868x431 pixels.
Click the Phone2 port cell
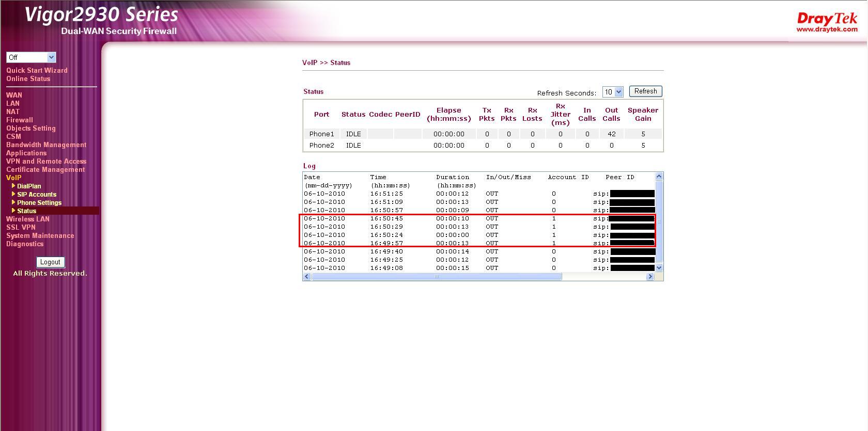coord(321,146)
